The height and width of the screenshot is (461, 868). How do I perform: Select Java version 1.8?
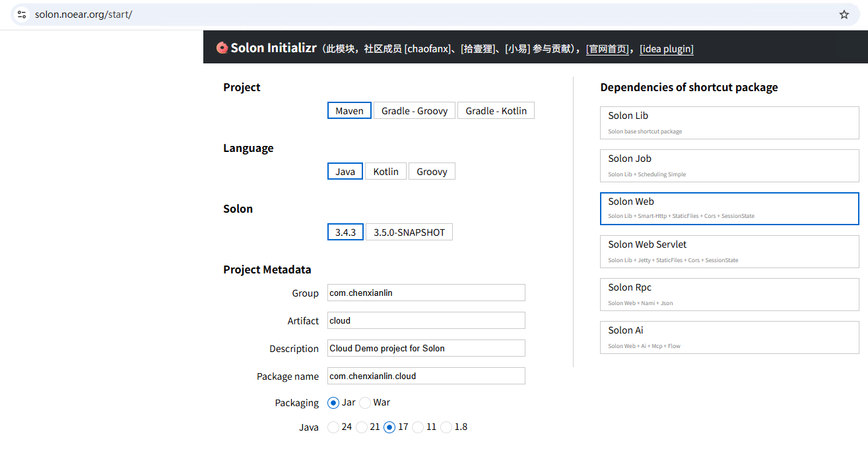(446, 427)
